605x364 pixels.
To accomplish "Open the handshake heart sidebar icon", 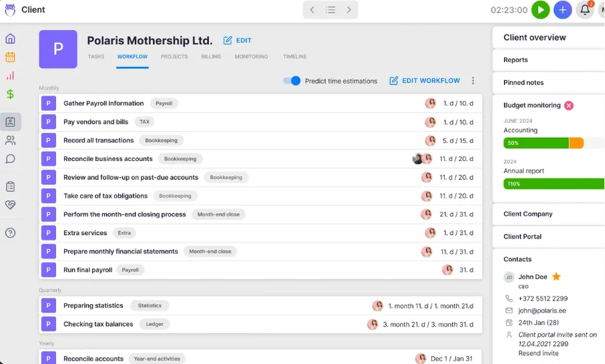I will [x=11, y=205].
